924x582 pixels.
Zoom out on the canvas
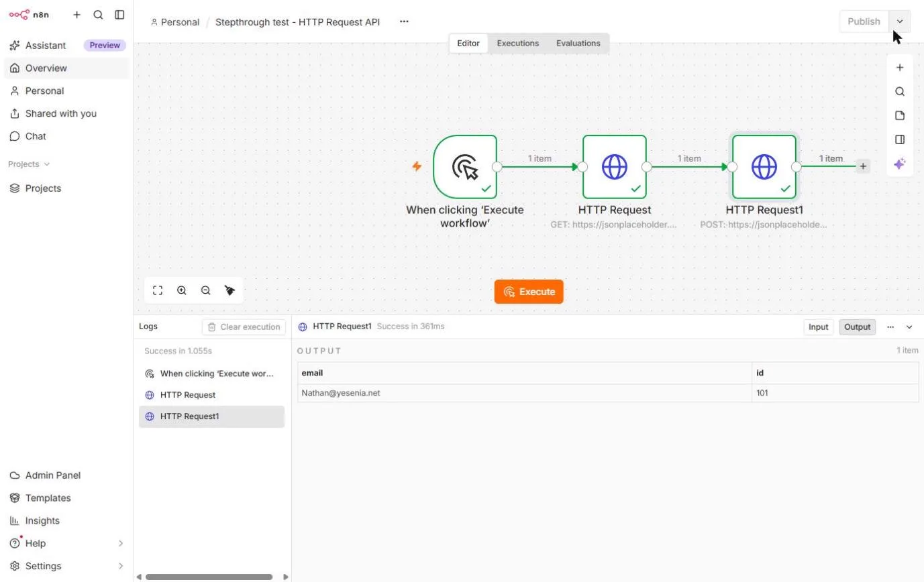pyautogui.click(x=206, y=291)
